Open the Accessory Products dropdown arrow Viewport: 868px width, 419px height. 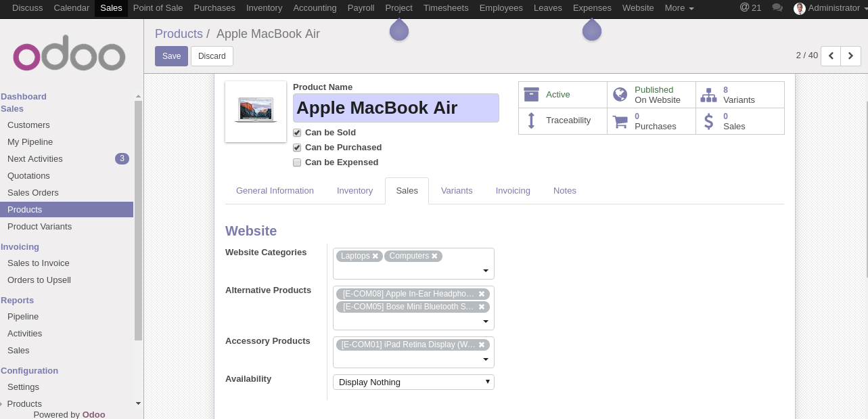[486, 359]
